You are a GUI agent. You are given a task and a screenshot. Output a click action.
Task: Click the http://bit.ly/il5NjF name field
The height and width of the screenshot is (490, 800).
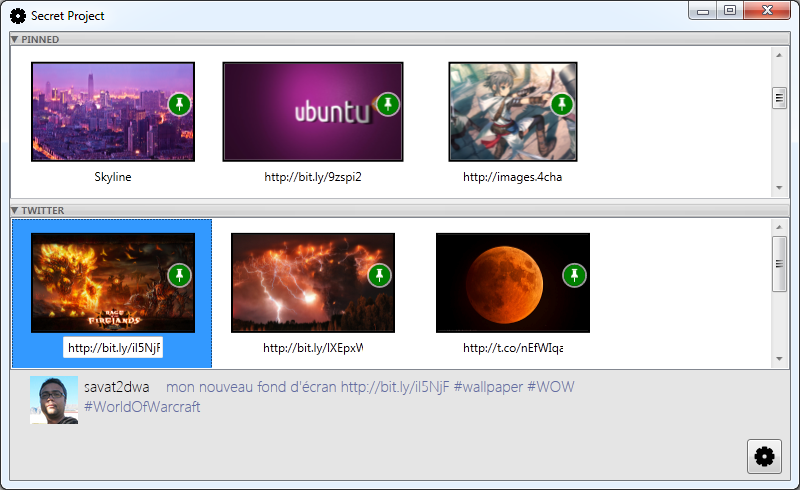pyautogui.click(x=113, y=348)
